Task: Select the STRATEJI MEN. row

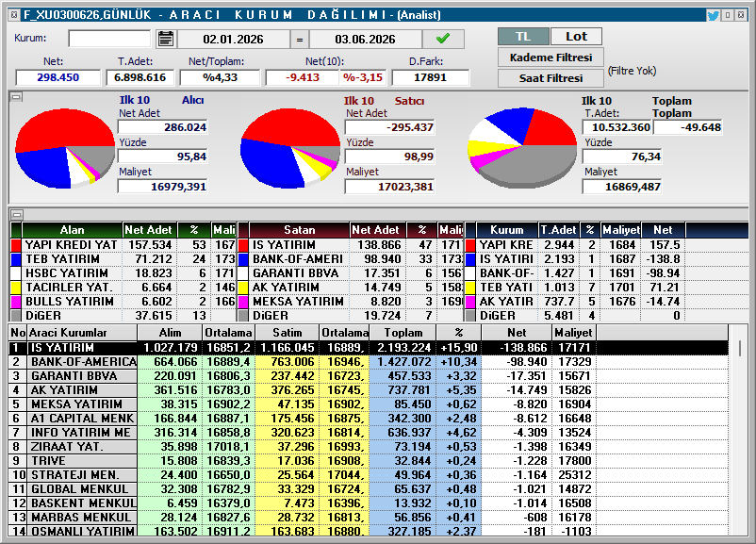Action: pos(368,475)
